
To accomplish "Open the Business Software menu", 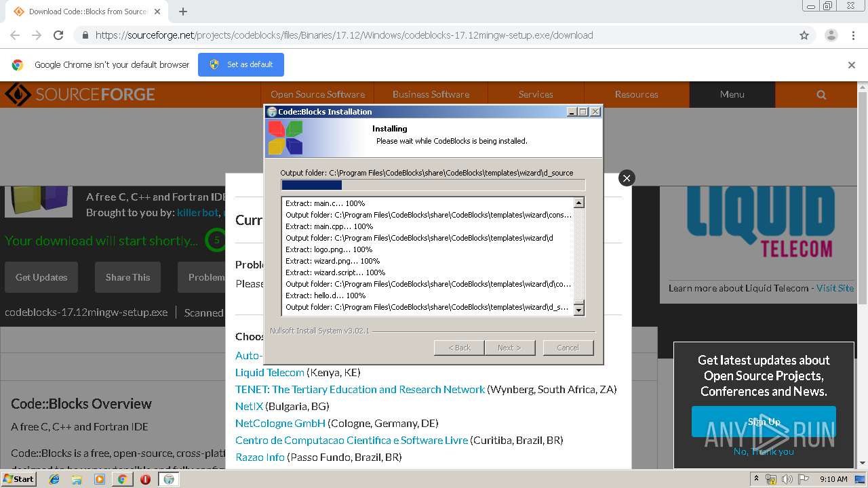I will click(x=431, y=94).
